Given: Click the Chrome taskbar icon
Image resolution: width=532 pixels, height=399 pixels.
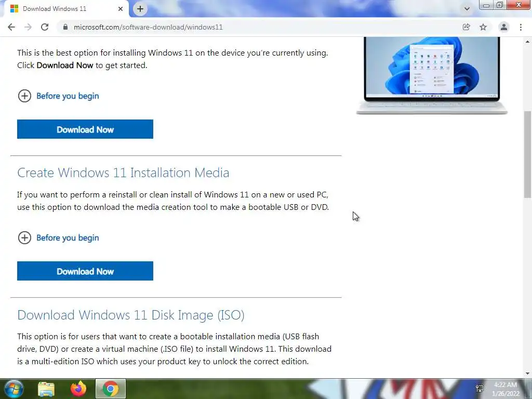Looking at the screenshot, I should [111, 389].
